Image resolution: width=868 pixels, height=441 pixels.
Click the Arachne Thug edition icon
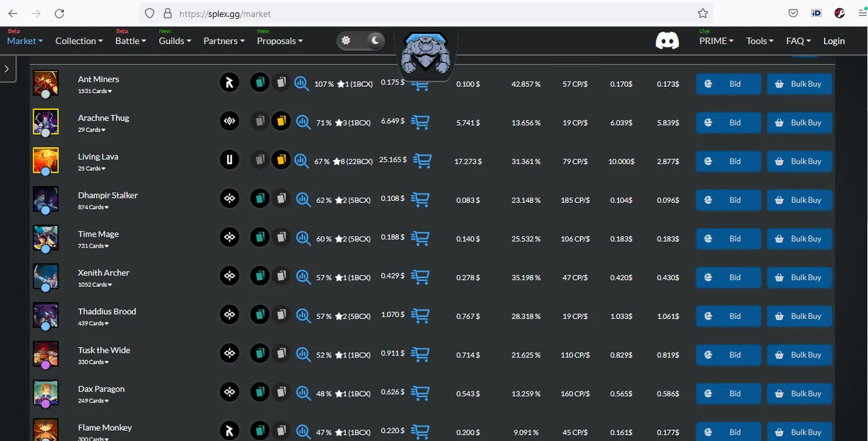[230, 121]
